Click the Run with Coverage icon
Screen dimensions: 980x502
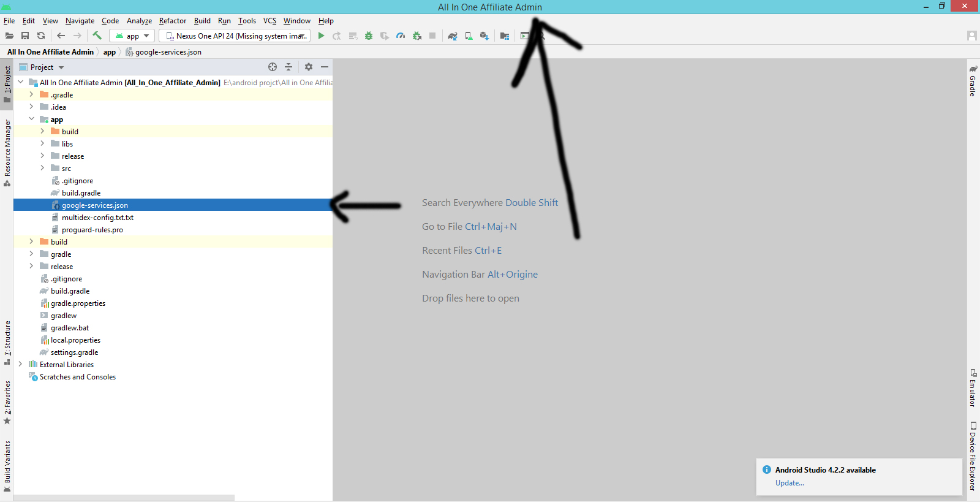tap(385, 36)
